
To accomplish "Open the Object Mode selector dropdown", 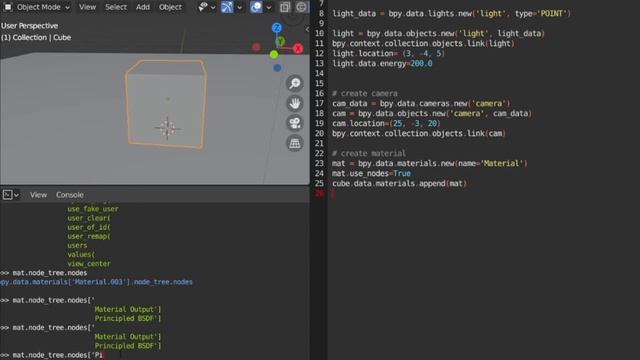I will click(43, 7).
